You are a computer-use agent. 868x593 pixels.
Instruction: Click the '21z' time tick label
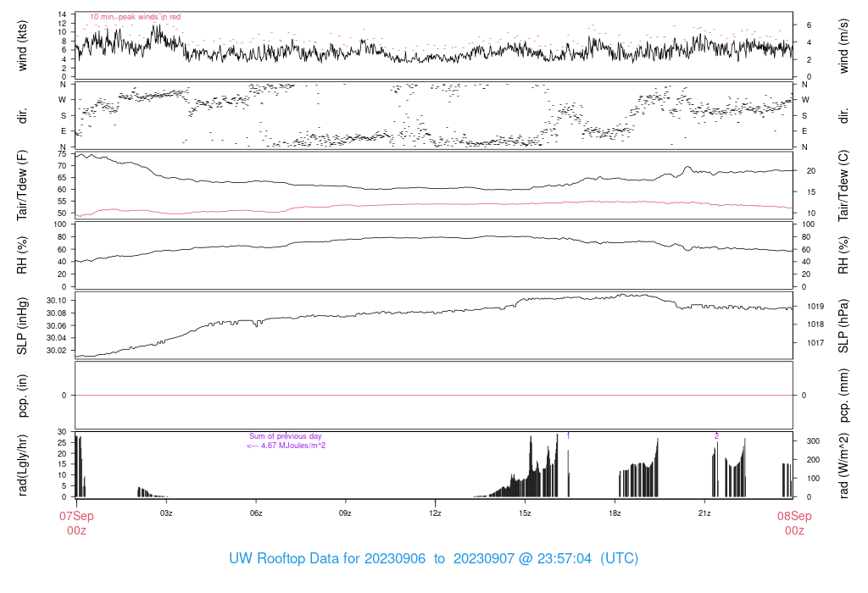tap(704, 513)
